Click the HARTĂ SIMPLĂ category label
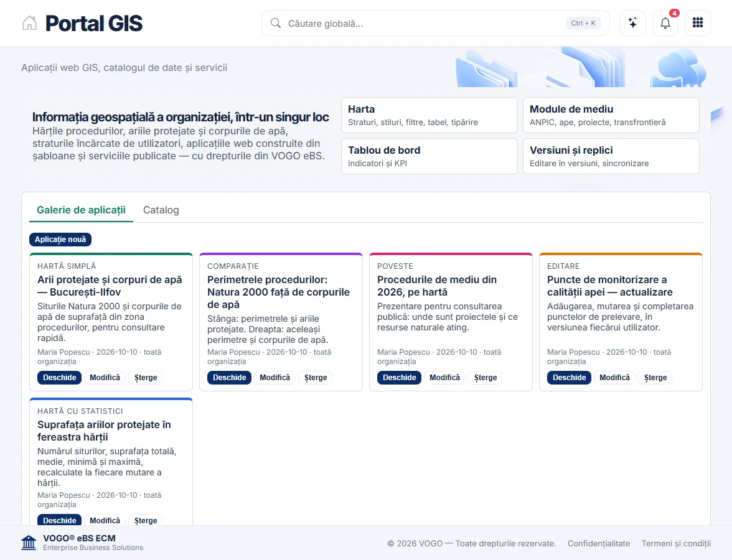732x560 pixels. click(67, 266)
